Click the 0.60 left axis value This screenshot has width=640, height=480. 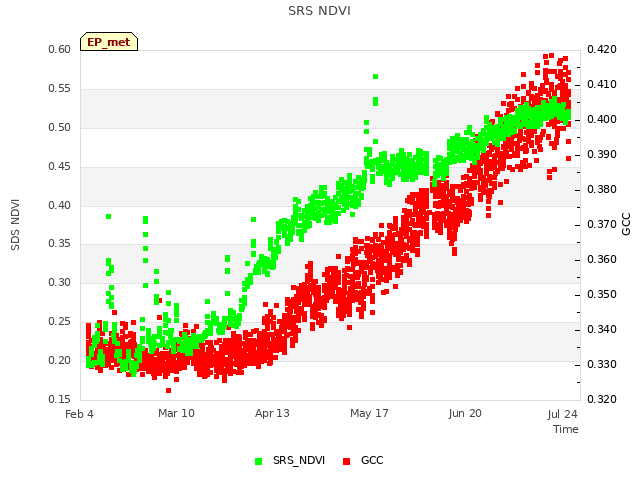point(60,49)
